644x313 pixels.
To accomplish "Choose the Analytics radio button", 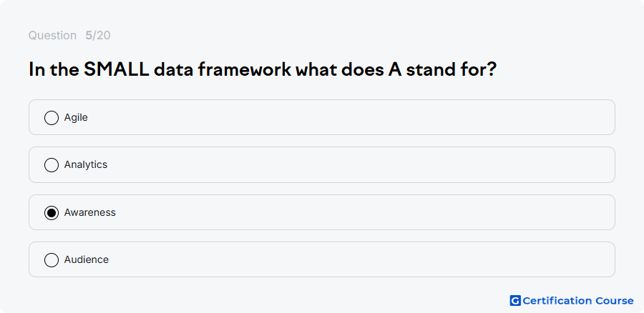I will [x=52, y=165].
